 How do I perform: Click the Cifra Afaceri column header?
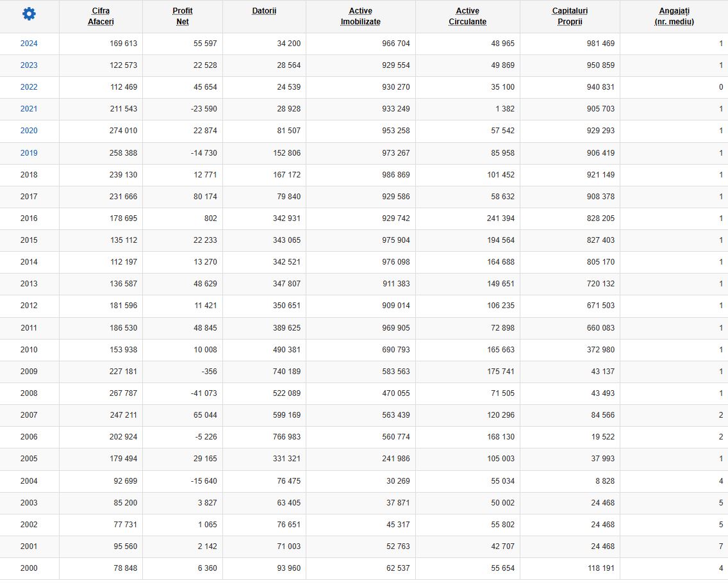pyautogui.click(x=101, y=16)
